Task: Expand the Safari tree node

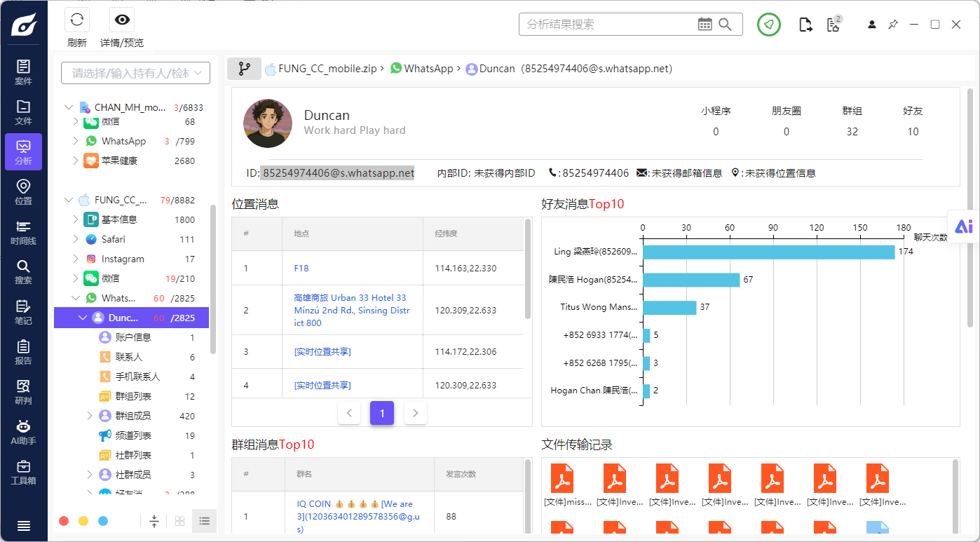Action: (76, 239)
